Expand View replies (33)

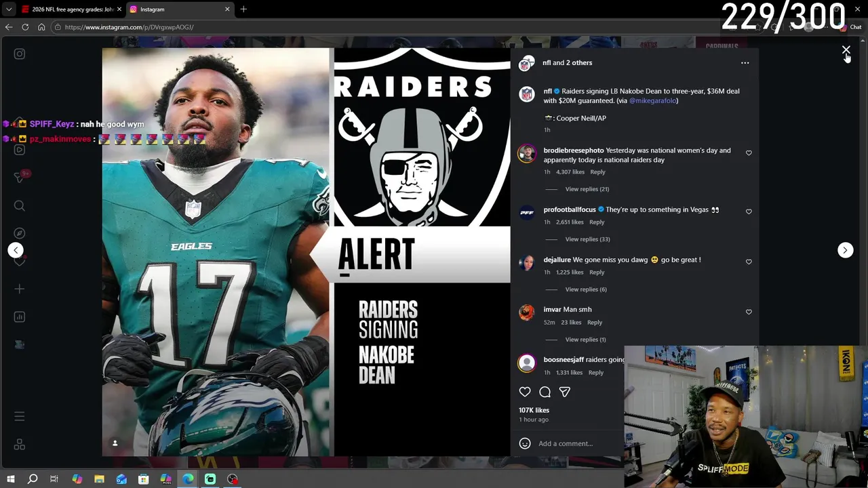587,239
